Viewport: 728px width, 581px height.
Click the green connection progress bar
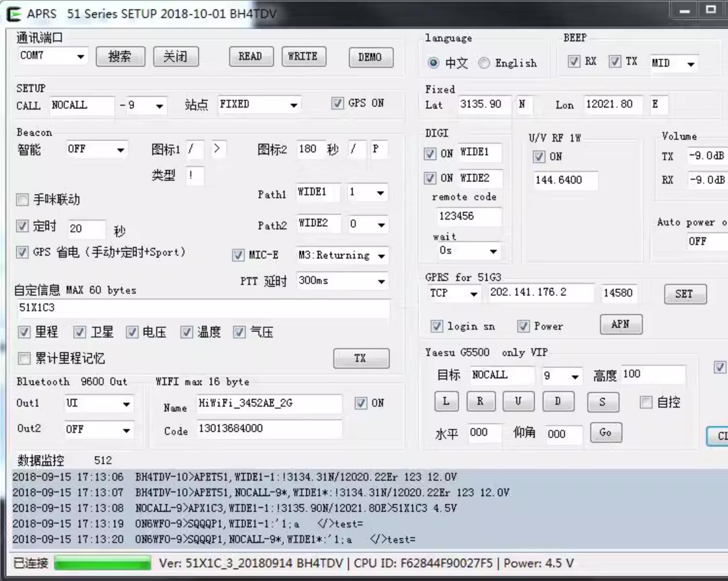coord(102,563)
